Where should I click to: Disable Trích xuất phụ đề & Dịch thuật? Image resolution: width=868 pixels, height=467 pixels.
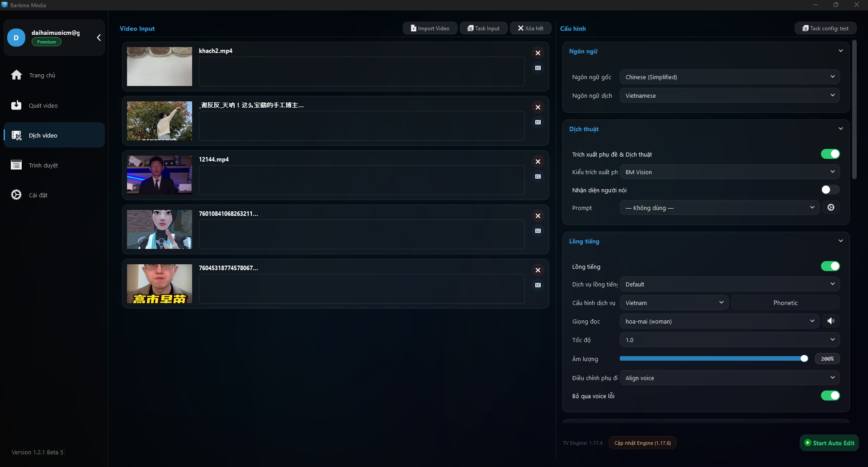point(830,154)
